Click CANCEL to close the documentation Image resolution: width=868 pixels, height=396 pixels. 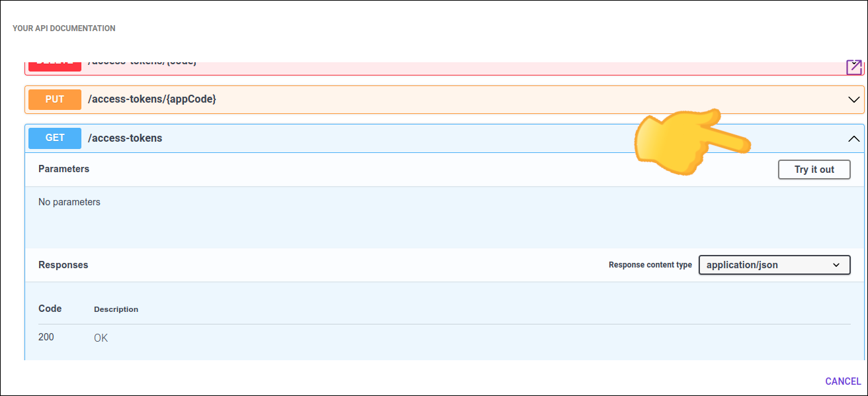[x=843, y=381]
